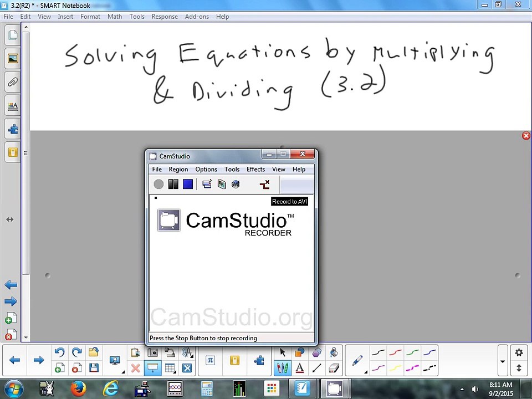Image resolution: width=532 pixels, height=399 pixels.
Task: Open the Add-ons puzzle sidebar tab
Action: click(x=13, y=129)
